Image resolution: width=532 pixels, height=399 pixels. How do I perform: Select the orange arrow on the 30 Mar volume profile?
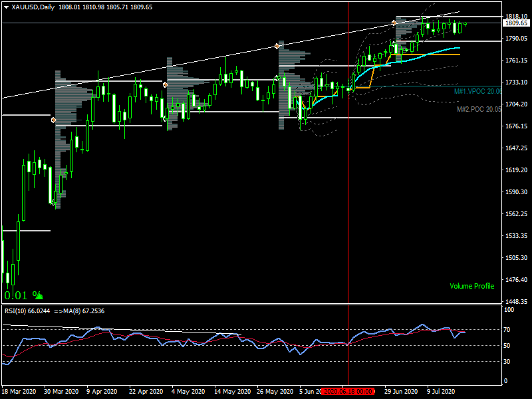click(x=54, y=120)
